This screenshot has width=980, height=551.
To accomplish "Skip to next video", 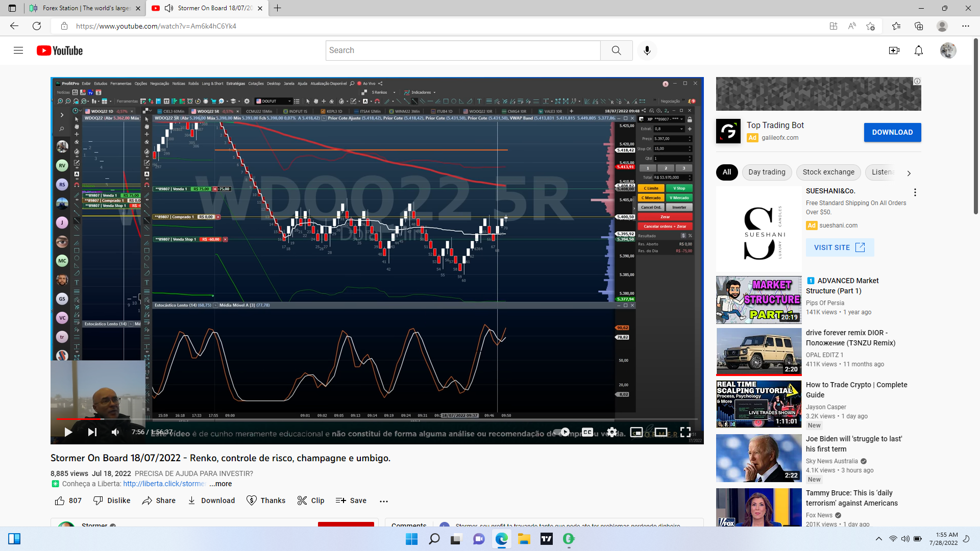I will click(x=92, y=432).
